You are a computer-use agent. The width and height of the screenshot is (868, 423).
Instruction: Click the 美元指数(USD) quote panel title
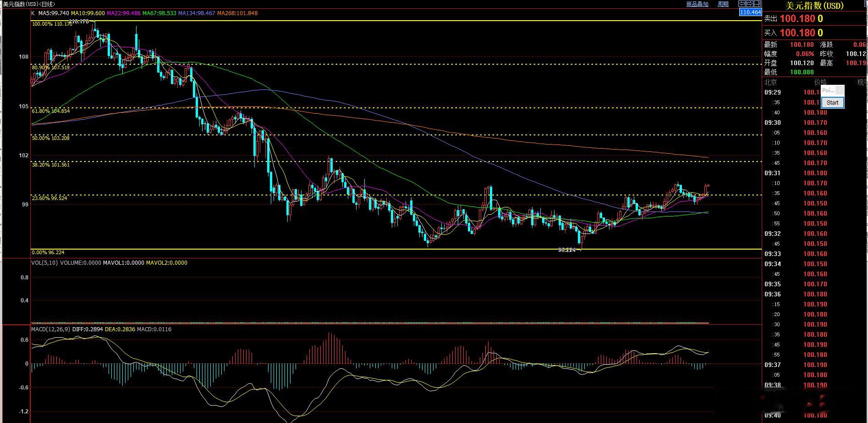click(x=814, y=6)
